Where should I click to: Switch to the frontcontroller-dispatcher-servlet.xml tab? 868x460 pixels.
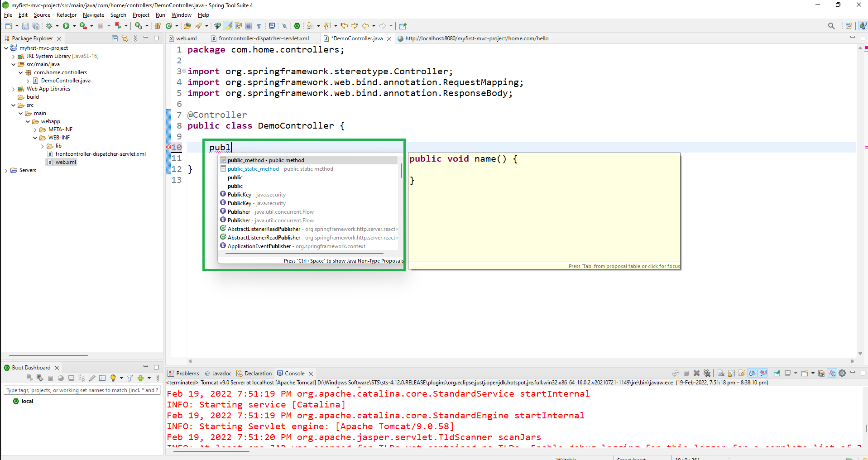[263, 38]
